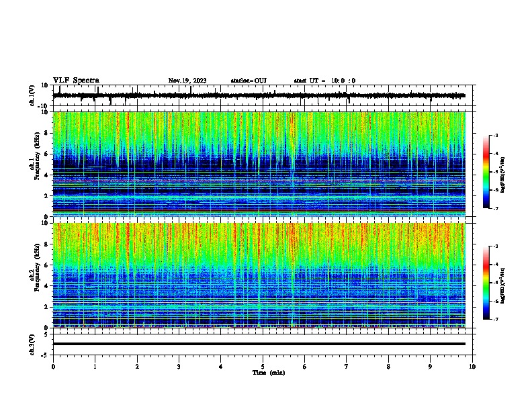Click the ch.1 colorbar log(PSD) unit label
The width and height of the screenshot is (532, 411).
(x=503, y=175)
